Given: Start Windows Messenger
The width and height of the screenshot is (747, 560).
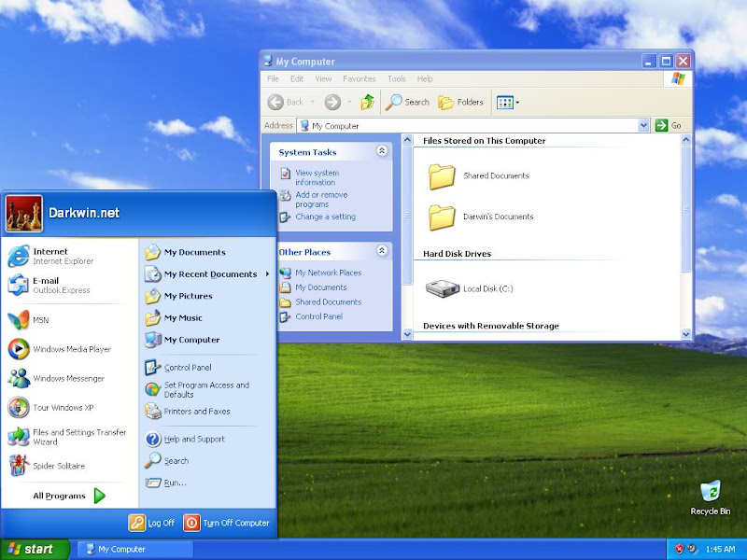Looking at the screenshot, I should (x=68, y=378).
